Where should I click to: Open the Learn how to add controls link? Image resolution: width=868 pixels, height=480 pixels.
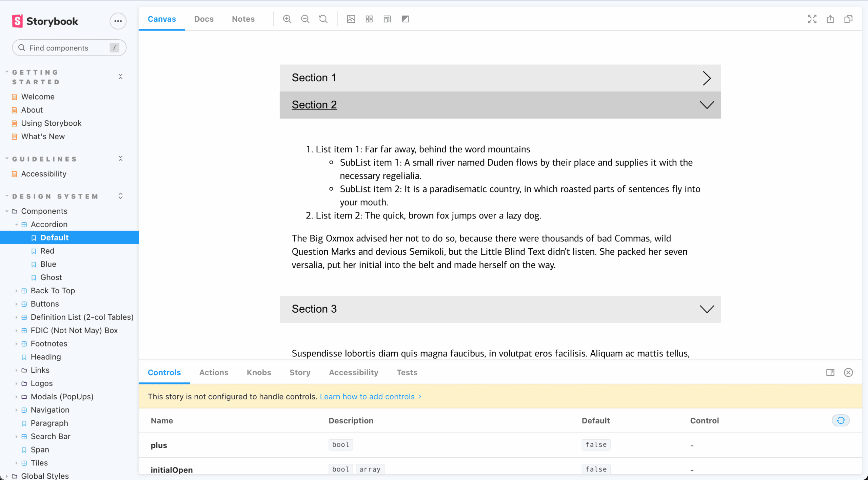(368, 396)
